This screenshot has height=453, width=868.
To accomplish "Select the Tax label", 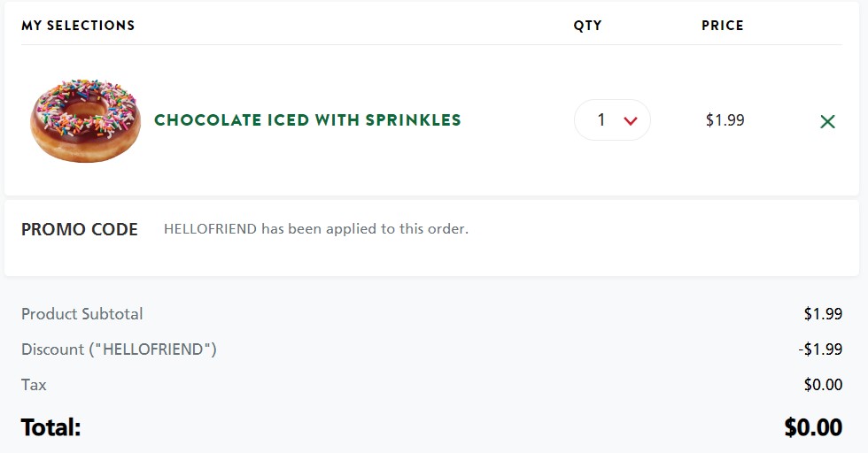I will click(x=34, y=385).
